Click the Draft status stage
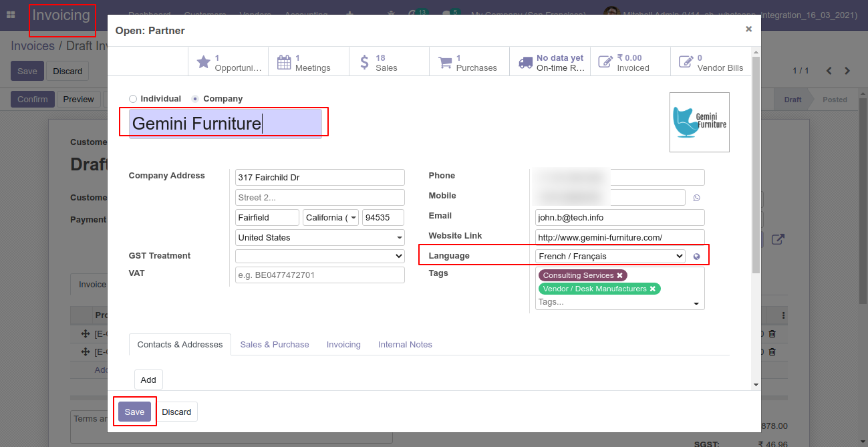Image resolution: width=868 pixels, height=447 pixels. click(792, 100)
